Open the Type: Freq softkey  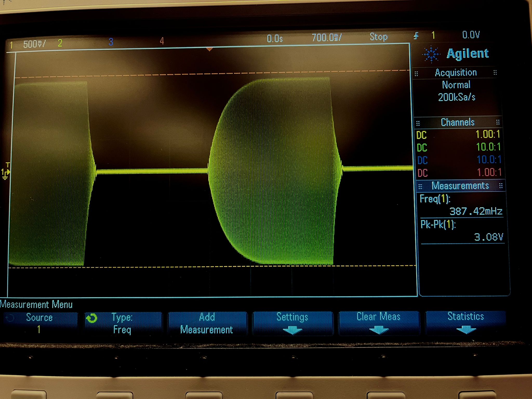click(x=123, y=324)
